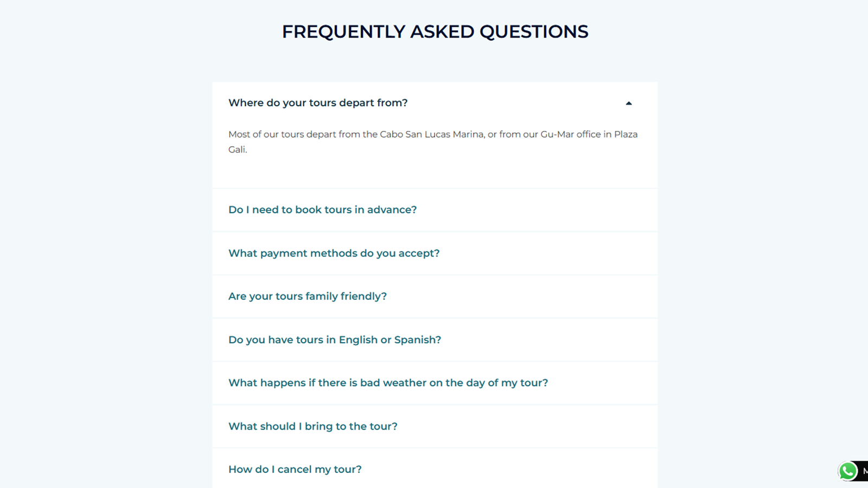Image resolution: width=868 pixels, height=488 pixels.
Task: Expand the bad weather question
Action: (388, 383)
